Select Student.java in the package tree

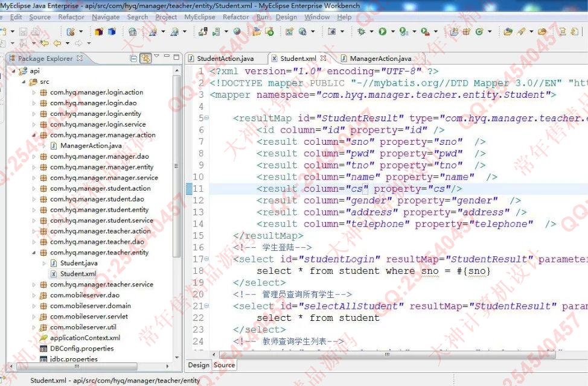pos(78,263)
